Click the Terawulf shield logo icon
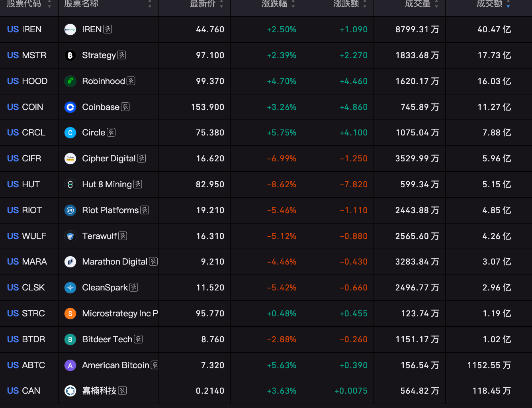 70,236
